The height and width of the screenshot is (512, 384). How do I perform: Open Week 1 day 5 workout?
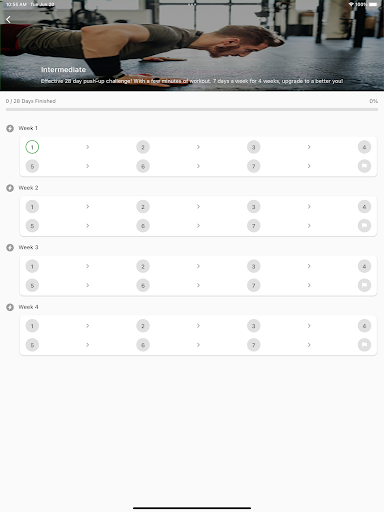[x=32, y=166]
